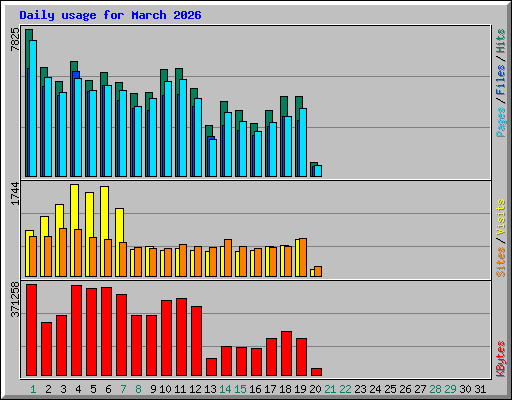Screen dimensions: 512x400
Task: Click day label 20 on the axis
Action: click(x=315, y=389)
